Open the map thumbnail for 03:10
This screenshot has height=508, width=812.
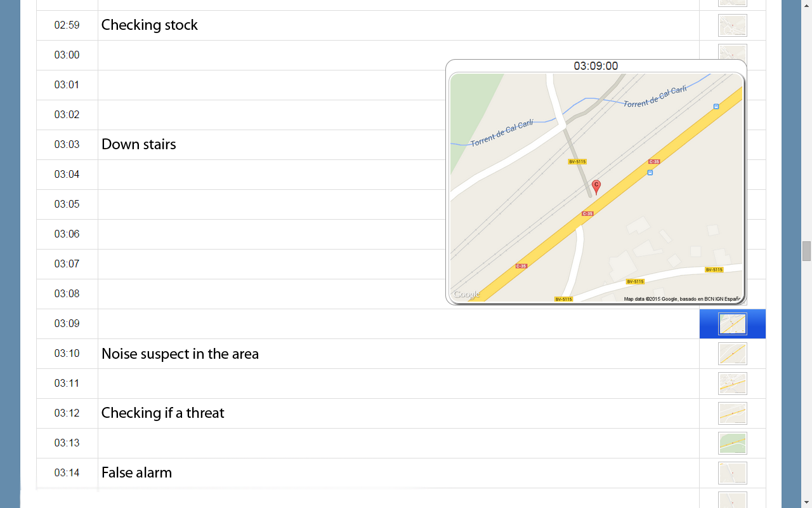click(x=733, y=354)
